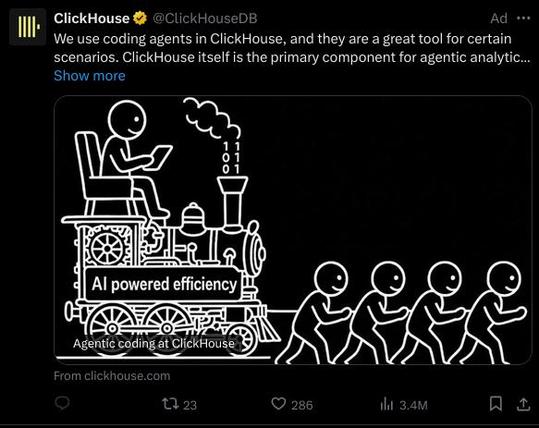
Task: Click the 'Agentic coding at ClickHouse' caption
Action: pyautogui.click(x=153, y=343)
